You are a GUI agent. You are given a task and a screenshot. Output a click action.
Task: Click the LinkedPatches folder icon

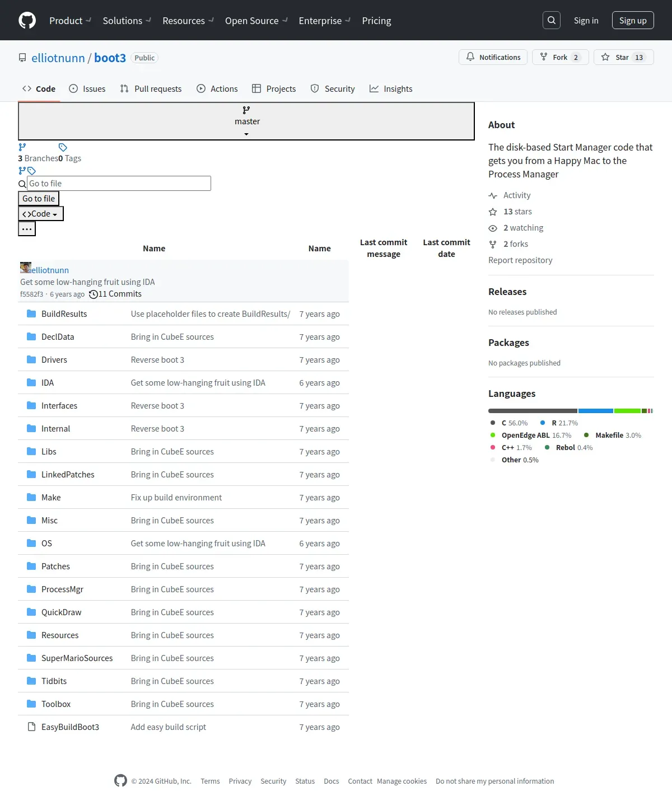[x=31, y=474]
